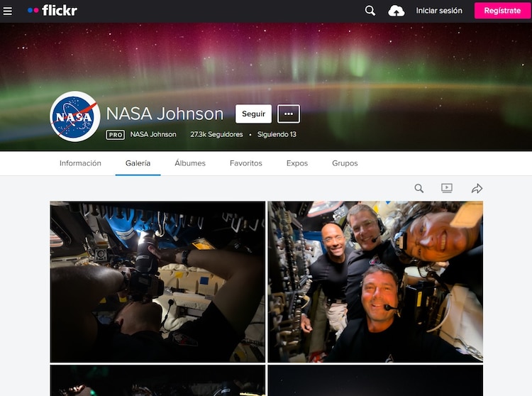Switch to the Expos tab
Image resolution: width=532 pixels, height=396 pixels.
coord(297,163)
